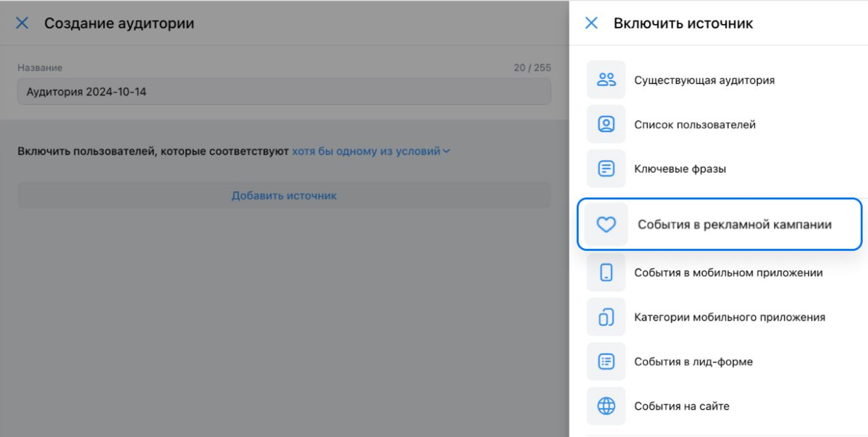Click the Создание аудитории heading
This screenshot has height=437, width=868.
pyautogui.click(x=119, y=23)
